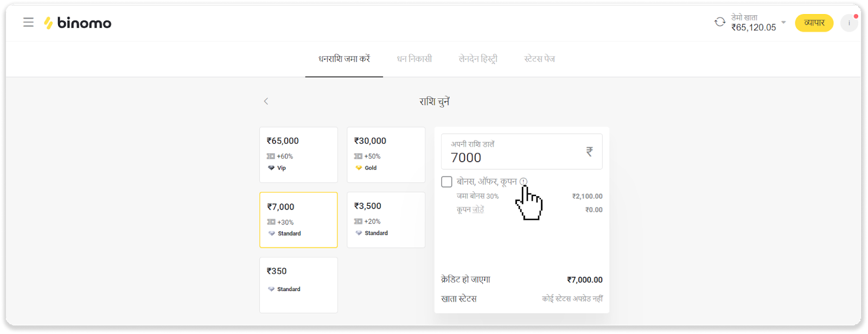The width and height of the screenshot is (868, 334).
Task: Choose the ₹350 Standard amount card
Action: point(298,285)
